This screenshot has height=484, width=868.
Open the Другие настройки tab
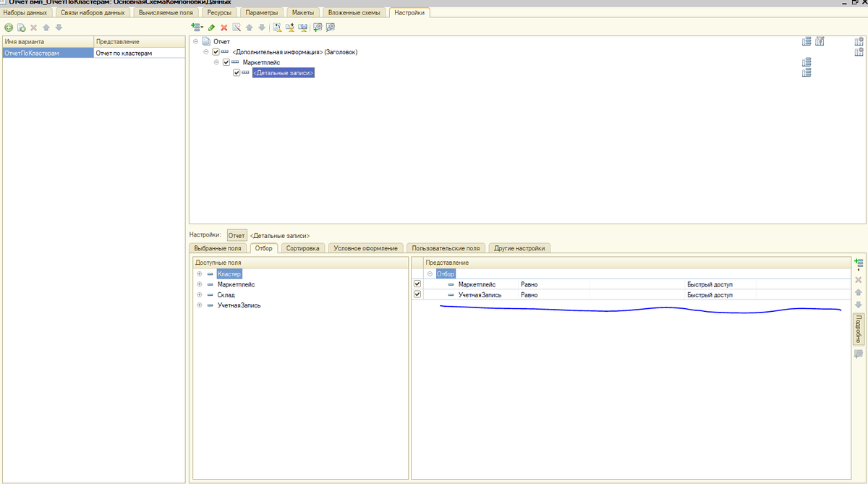coord(520,248)
